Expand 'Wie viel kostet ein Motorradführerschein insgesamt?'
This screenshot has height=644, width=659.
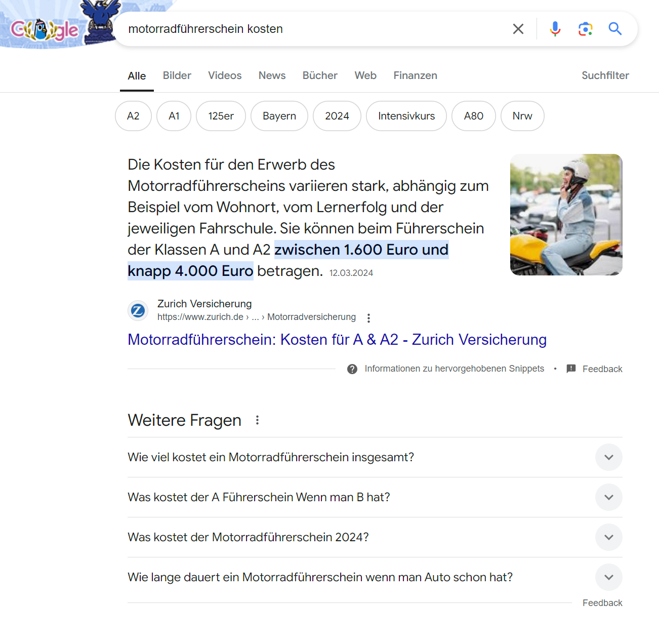pos(608,457)
